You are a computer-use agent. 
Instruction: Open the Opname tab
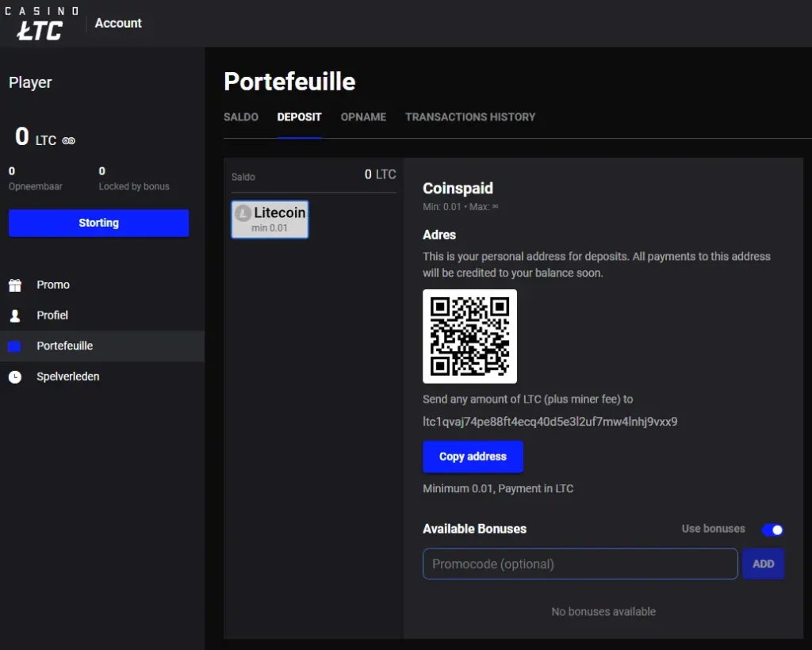tap(363, 117)
